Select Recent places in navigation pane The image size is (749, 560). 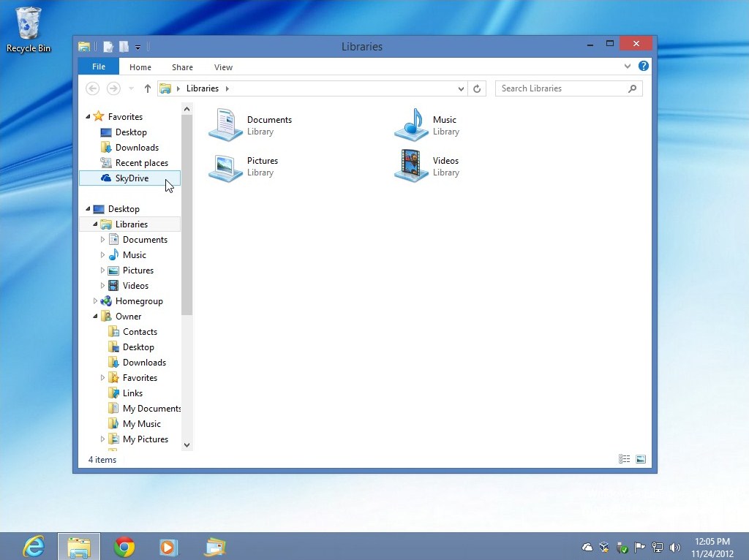141,163
